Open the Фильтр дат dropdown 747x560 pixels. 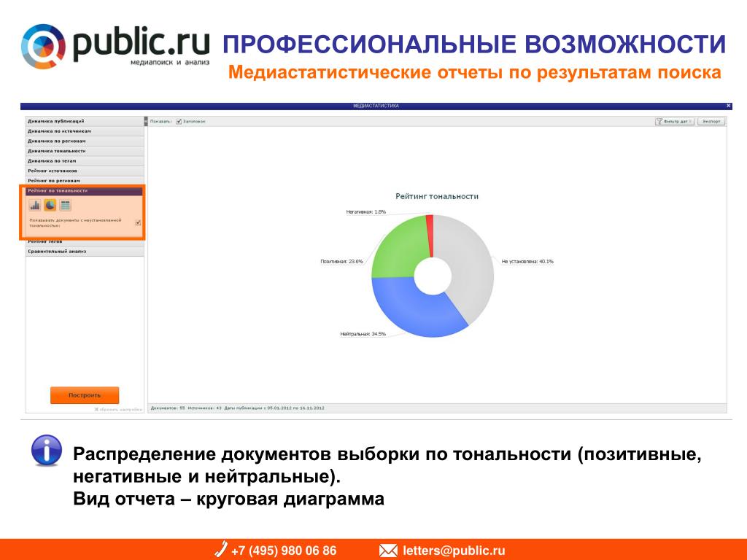click(675, 122)
